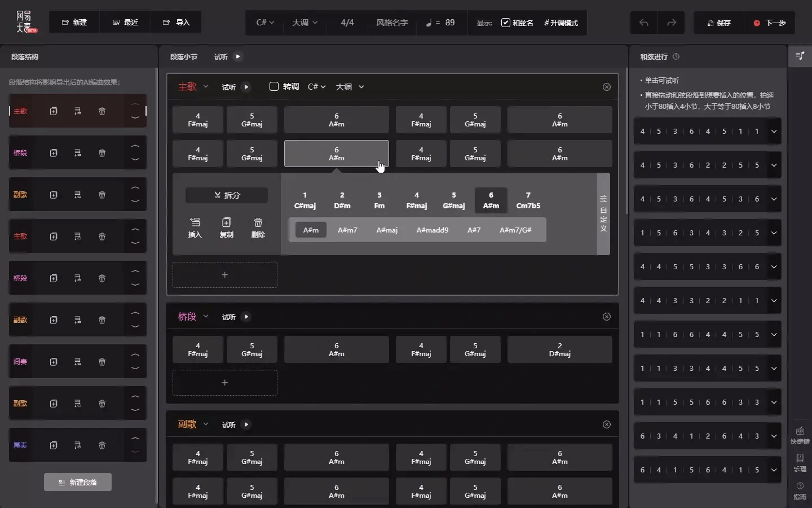Play preview of the 桥段 section

coord(246,317)
